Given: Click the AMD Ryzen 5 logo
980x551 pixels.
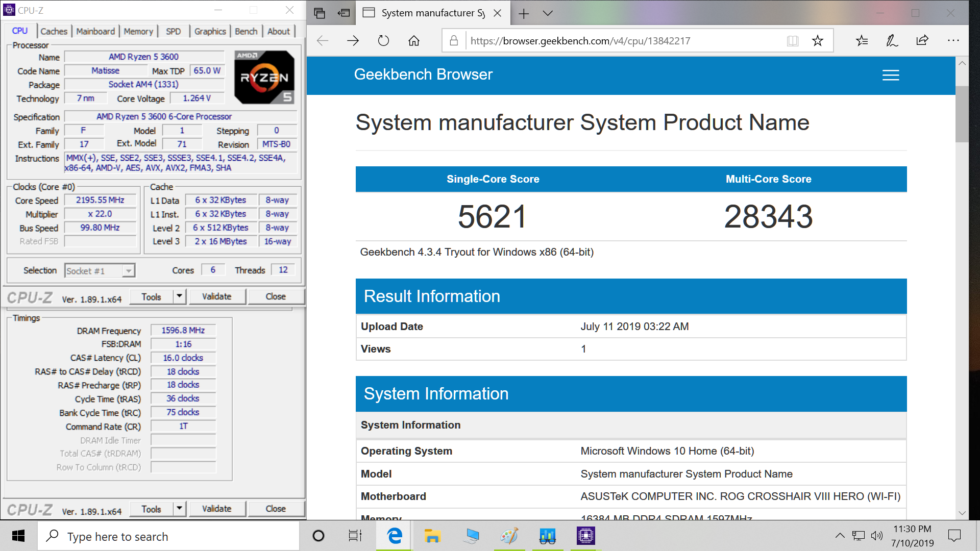Looking at the screenshot, I should 264,77.
